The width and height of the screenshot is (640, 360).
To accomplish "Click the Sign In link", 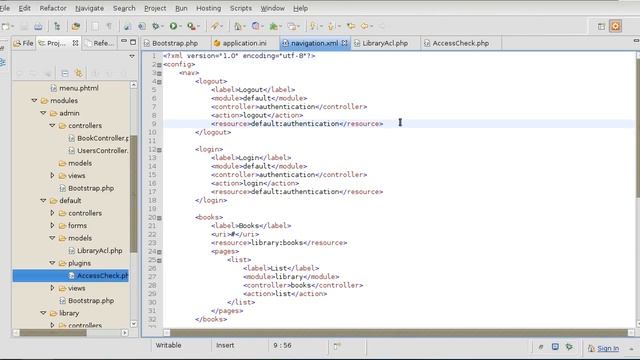I will [608, 348].
